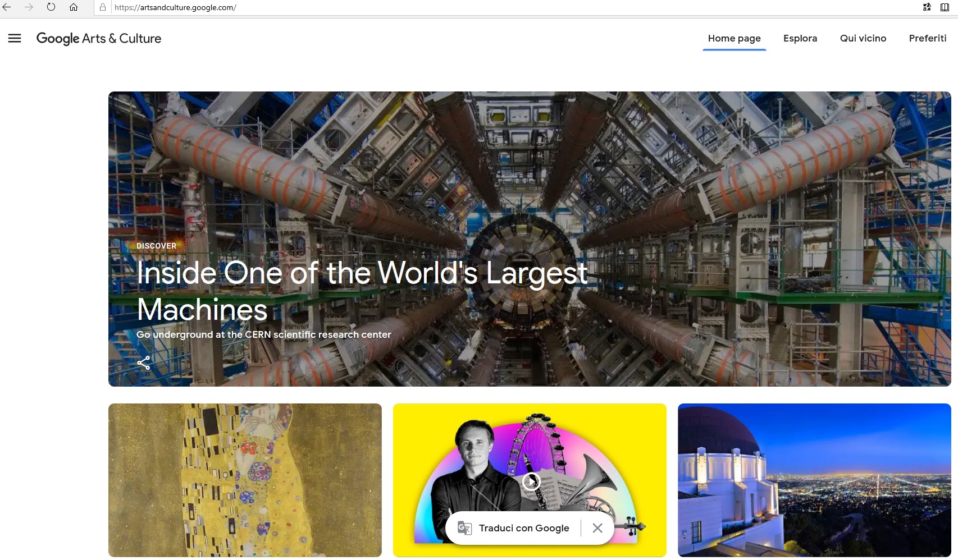
Task: Click the browser translate page icon
Action: (x=927, y=7)
